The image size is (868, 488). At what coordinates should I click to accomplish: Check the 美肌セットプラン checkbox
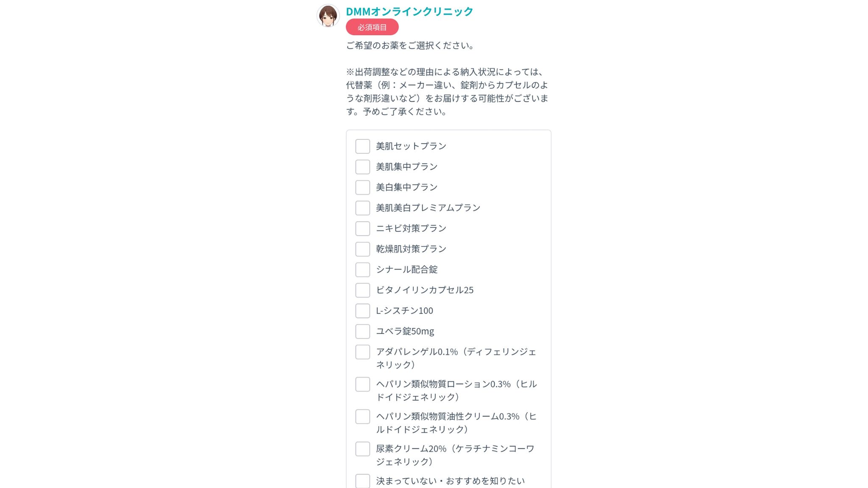(x=362, y=146)
